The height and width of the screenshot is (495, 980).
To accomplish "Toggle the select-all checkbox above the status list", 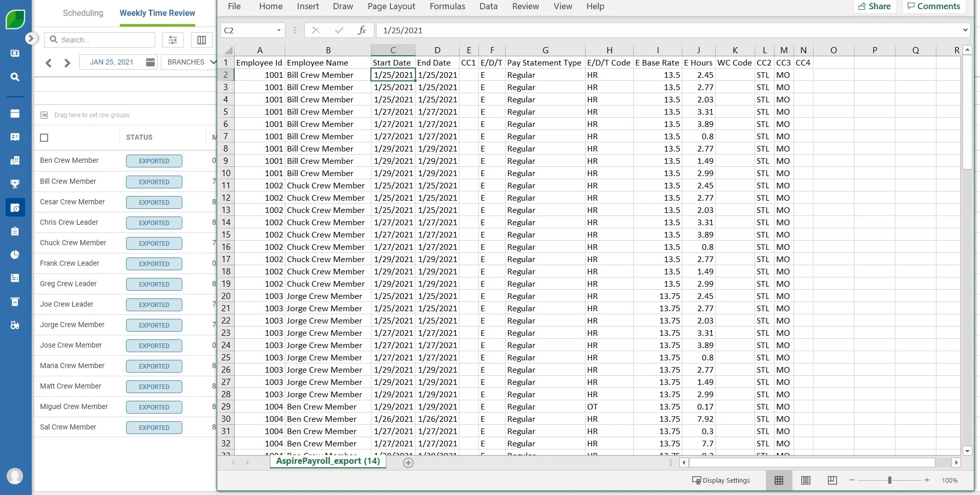I will point(44,138).
